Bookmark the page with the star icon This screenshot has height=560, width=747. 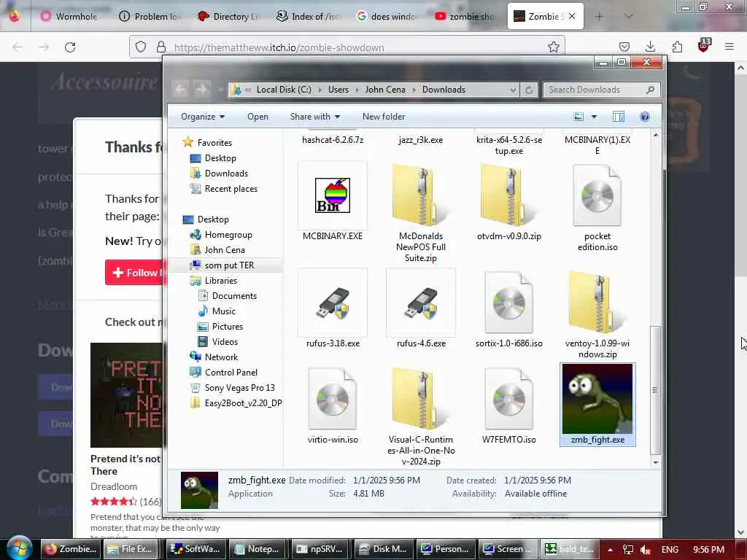coord(553,47)
